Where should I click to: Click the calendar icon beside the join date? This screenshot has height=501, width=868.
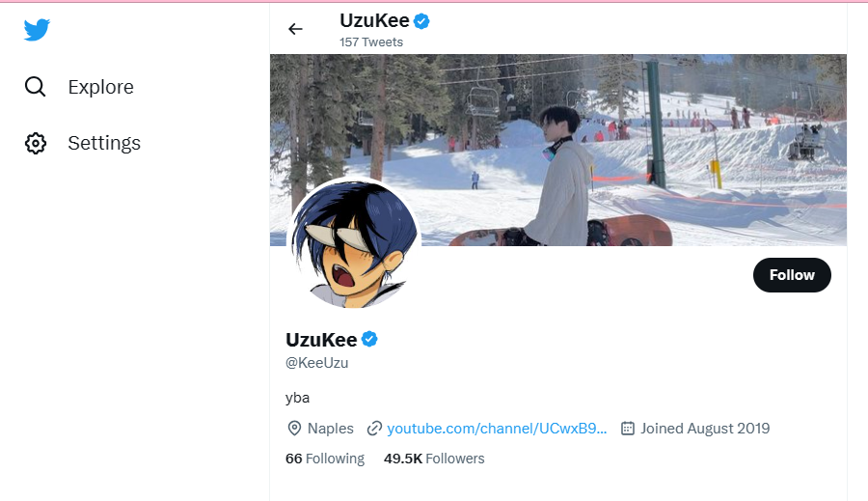[x=627, y=429]
